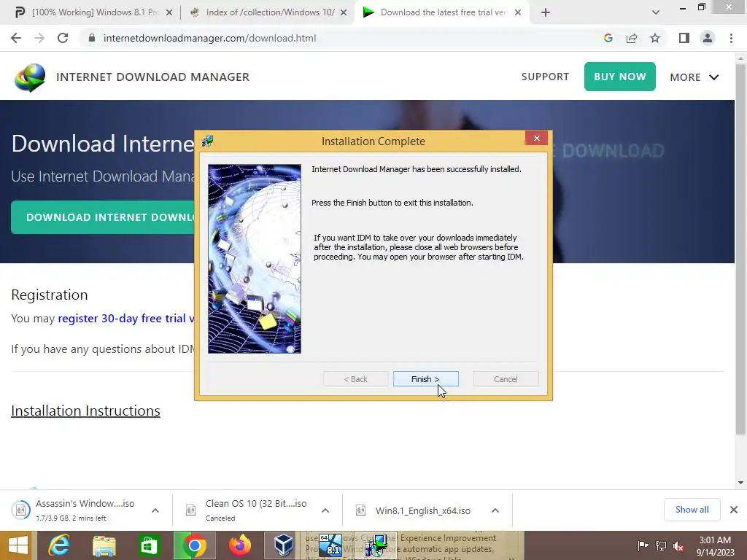The image size is (747, 560).
Task: Expand the MORE dropdown menu
Action: click(694, 77)
